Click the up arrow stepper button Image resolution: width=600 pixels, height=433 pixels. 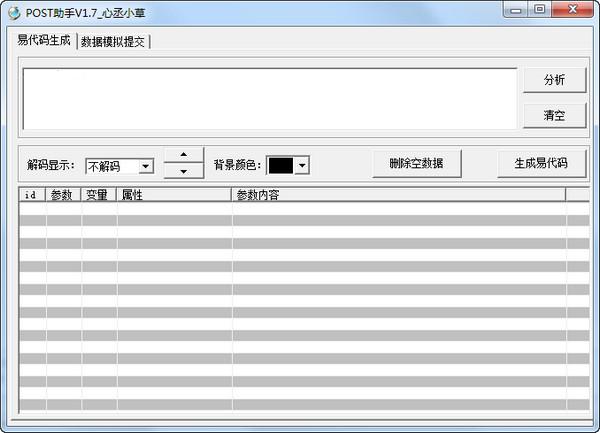[x=183, y=154]
